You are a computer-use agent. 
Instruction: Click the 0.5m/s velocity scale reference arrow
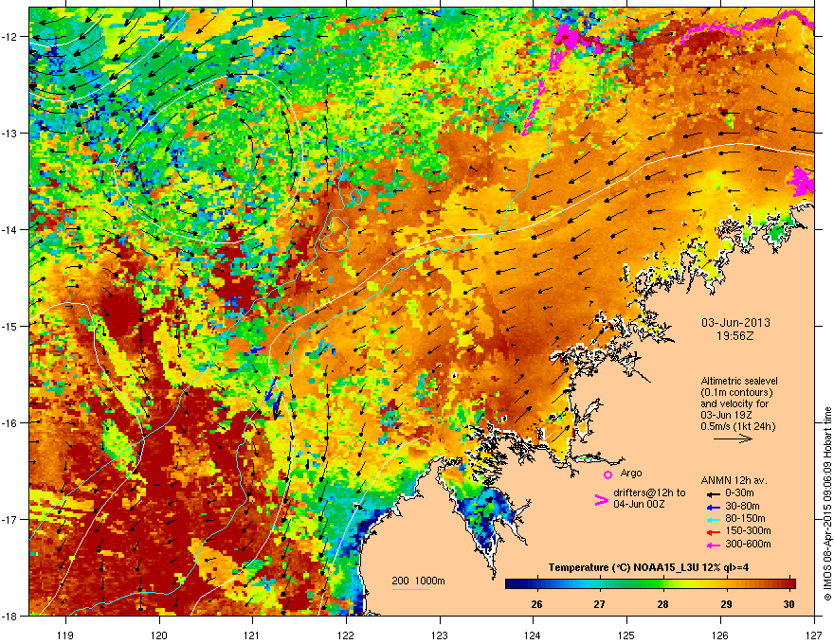tap(733, 438)
